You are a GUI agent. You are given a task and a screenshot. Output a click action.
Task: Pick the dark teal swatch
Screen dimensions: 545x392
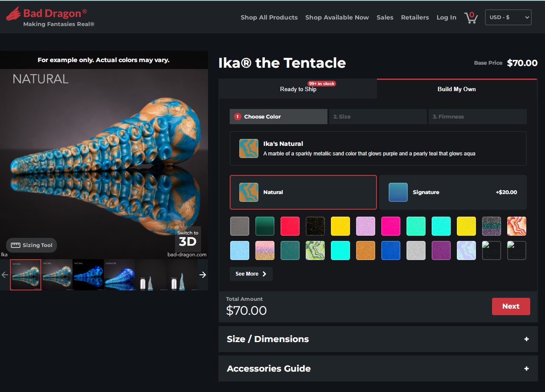click(x=290, y=250)
